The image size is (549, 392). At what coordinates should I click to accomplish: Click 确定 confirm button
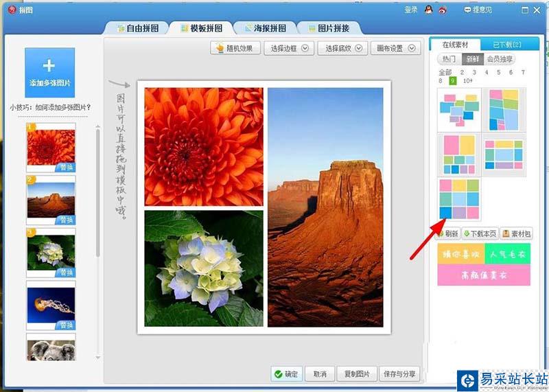click(x=286, y=374)
